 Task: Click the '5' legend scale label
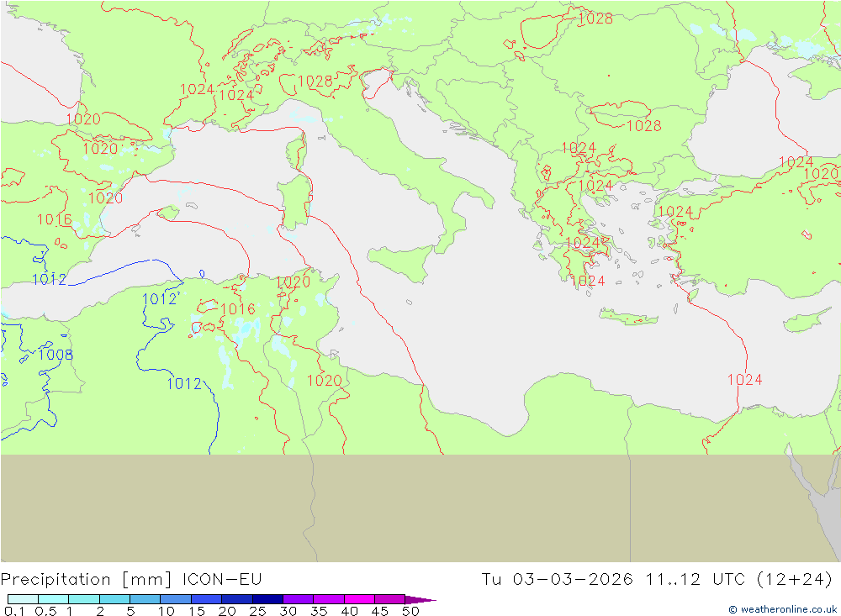tap(130, 611)
